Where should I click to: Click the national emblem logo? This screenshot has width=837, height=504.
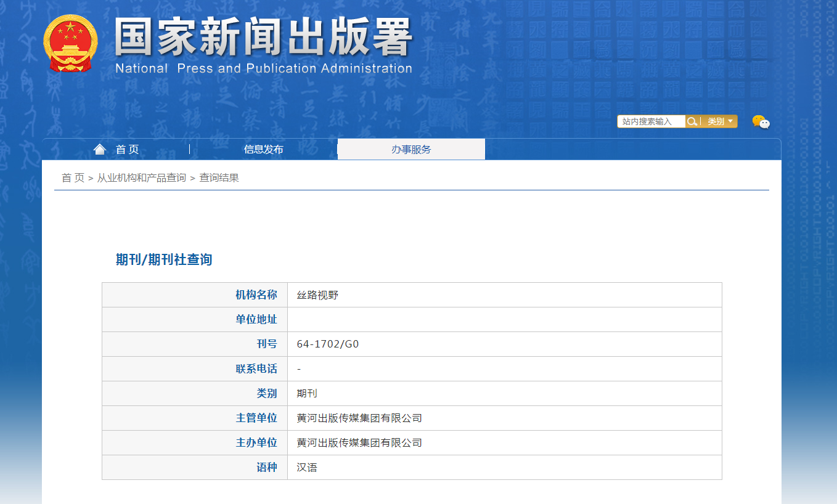tap(70, 43)
